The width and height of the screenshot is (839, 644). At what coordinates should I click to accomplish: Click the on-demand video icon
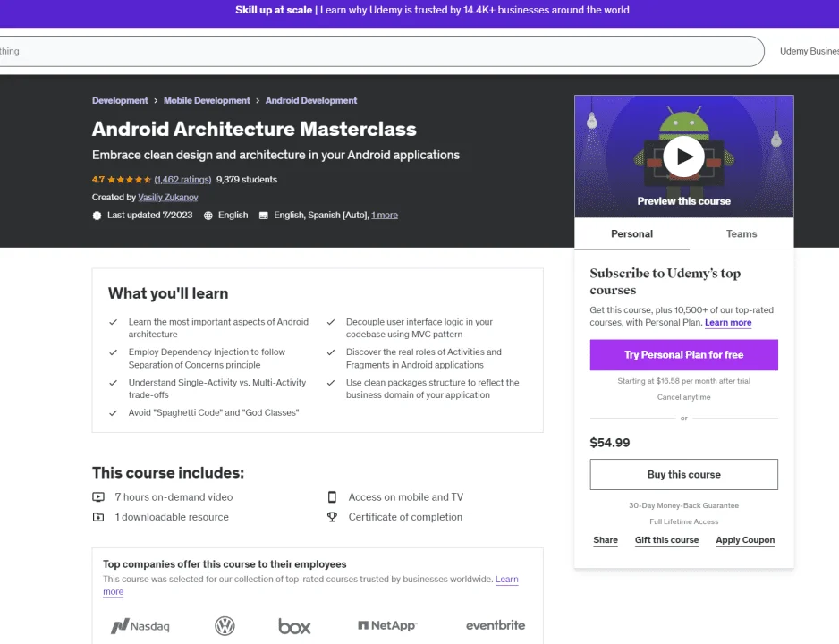[98, 497]
